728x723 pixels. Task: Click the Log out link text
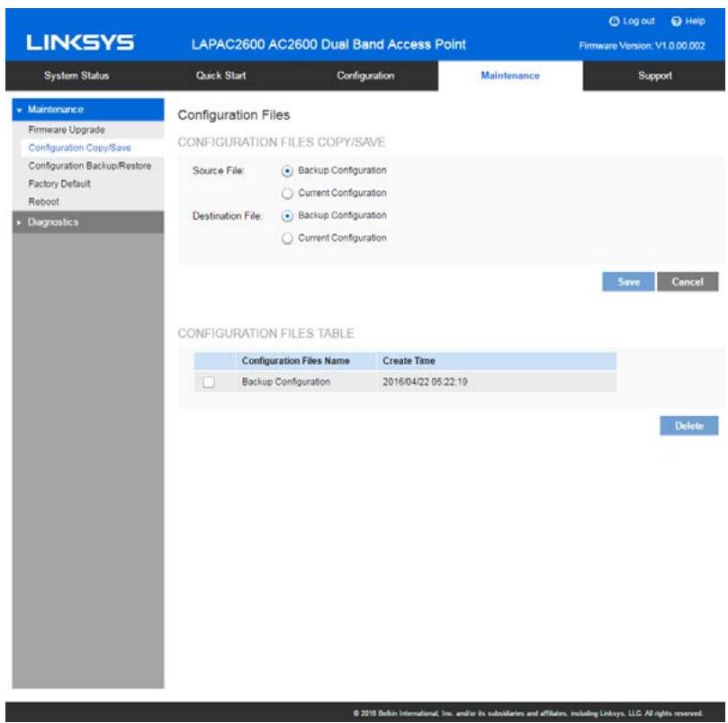pyautogui.click(x=638, y=22)
